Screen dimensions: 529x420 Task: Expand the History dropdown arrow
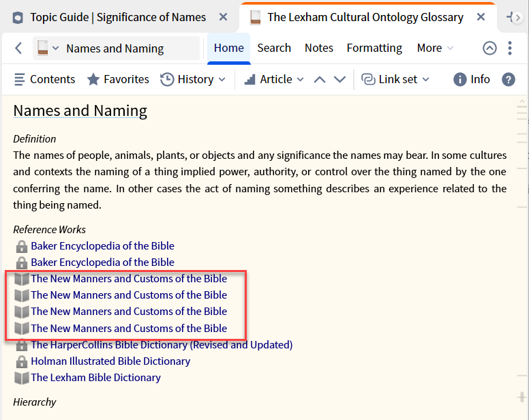point(222,80)
